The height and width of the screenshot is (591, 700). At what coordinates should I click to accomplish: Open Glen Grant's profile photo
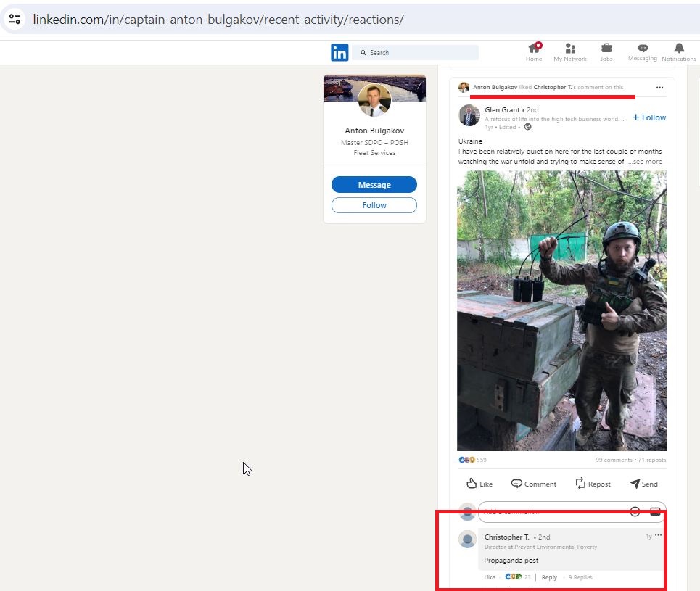469,115
